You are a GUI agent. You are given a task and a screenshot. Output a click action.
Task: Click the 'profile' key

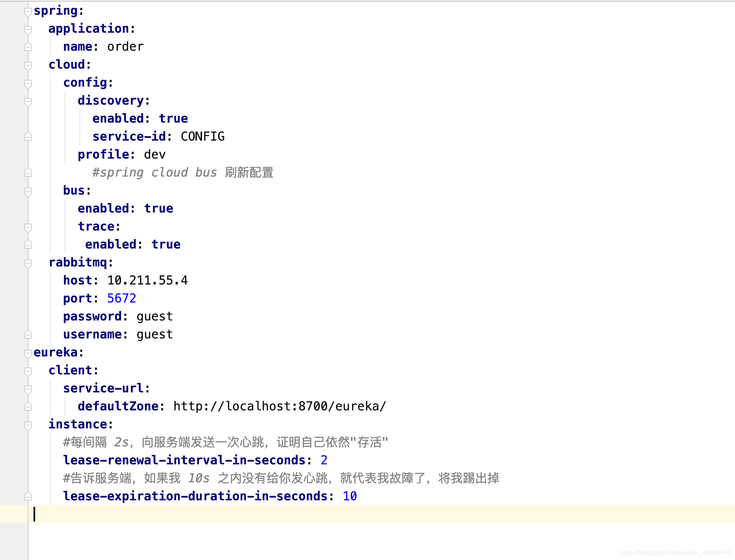pos(103,155)
